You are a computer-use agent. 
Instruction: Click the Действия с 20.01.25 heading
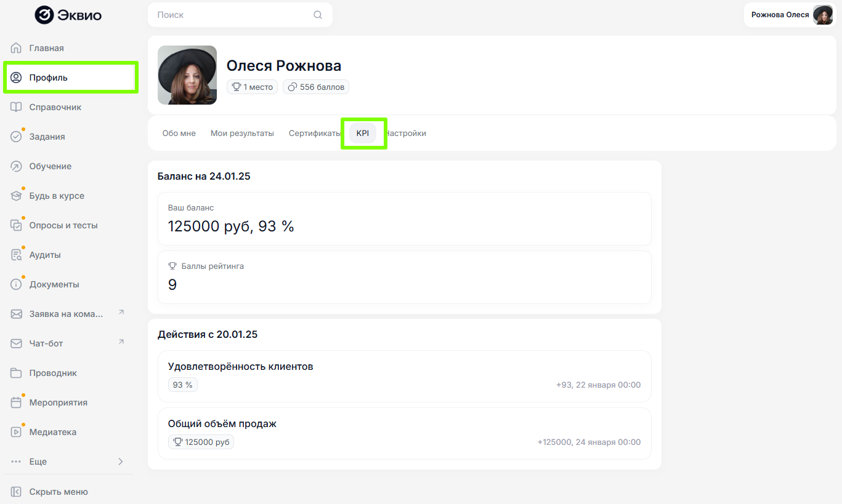[x=208, y=335]
